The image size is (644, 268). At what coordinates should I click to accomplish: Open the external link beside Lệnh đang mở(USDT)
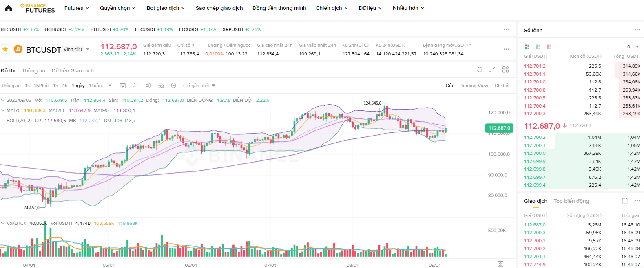coord(470,45)
